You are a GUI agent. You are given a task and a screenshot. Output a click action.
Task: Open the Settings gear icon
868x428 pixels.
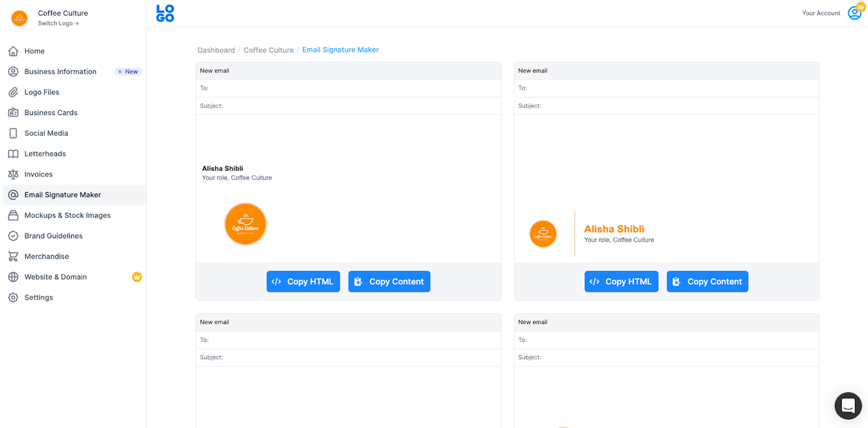coord(14,297)
